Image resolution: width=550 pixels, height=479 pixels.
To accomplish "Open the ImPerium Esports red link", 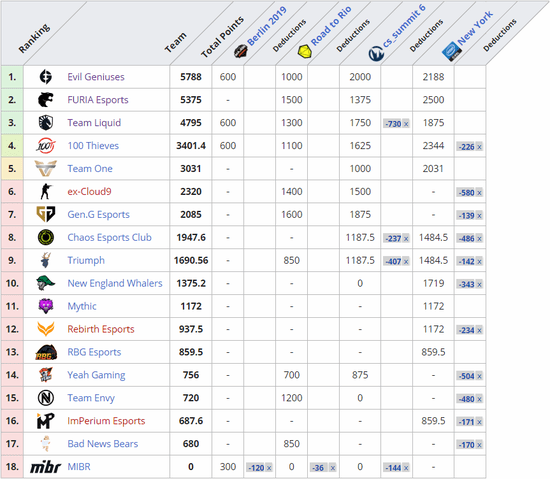I will pyautogui.click(x=106, y=421).
